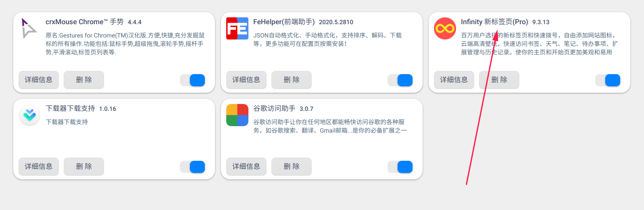
Task: Open 详细信息 for crxMouse Chrome
Action: (x=39, y=80)
